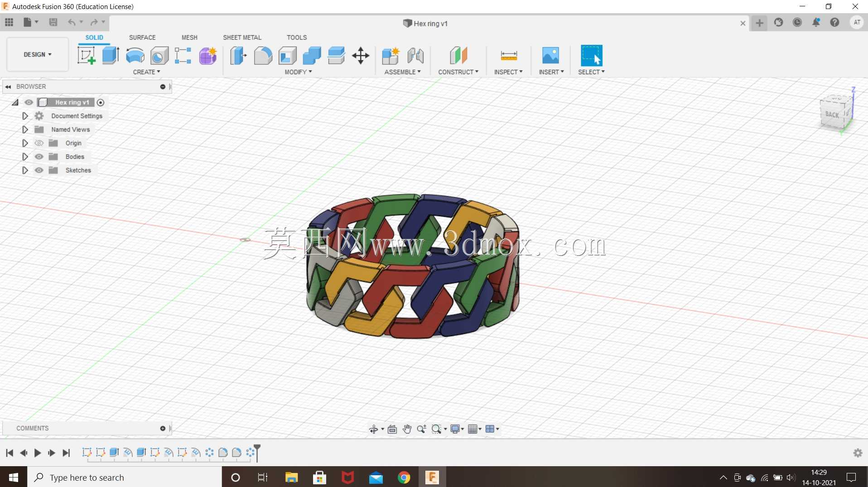Switch to the SURFACE tab
Viewport: 868px width, 487px height.
coord(142,38)
